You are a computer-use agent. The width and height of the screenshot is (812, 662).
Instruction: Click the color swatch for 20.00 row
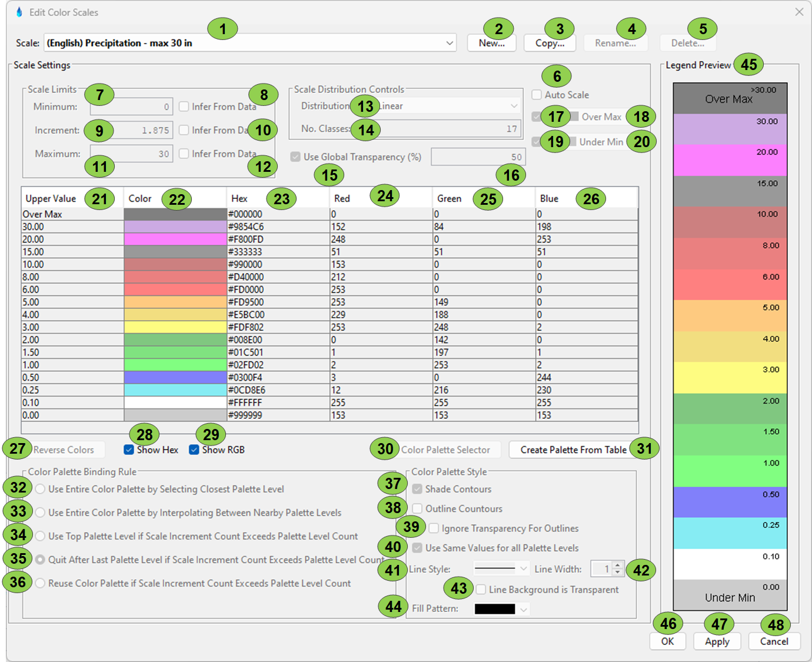tap(175, 239)
